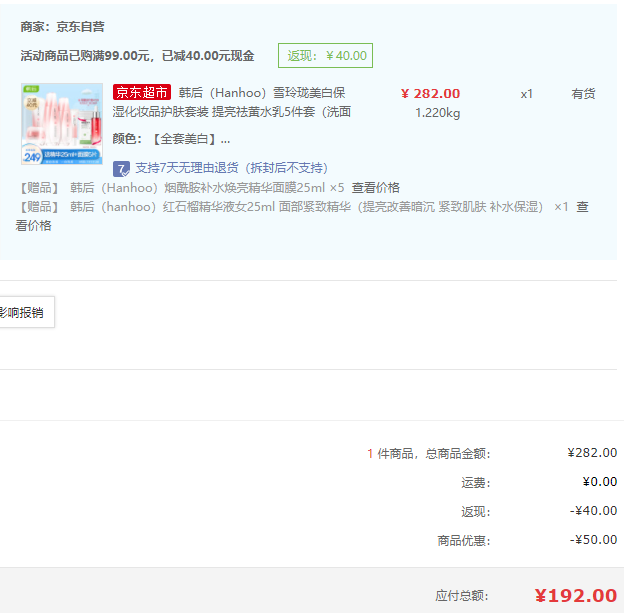Open the product title 韩后（Hanhoo）雪玲珑美白保
624x613 pixels.
coord(262,93)
